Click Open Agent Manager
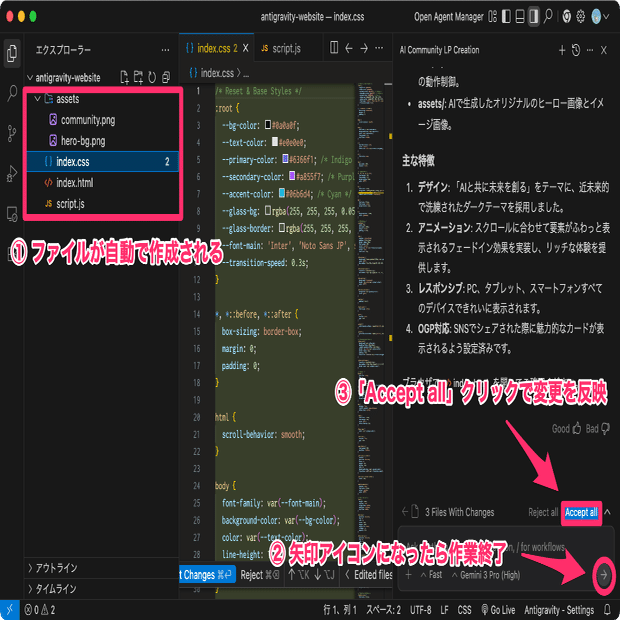The height and width of the screenshot is (620, 620). point(448,17)
